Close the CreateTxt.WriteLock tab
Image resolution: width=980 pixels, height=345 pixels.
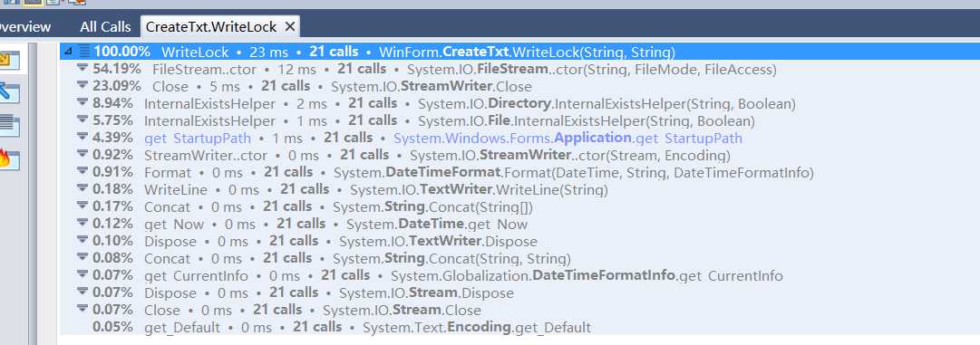pyautogui.click(x=289, y=27)
